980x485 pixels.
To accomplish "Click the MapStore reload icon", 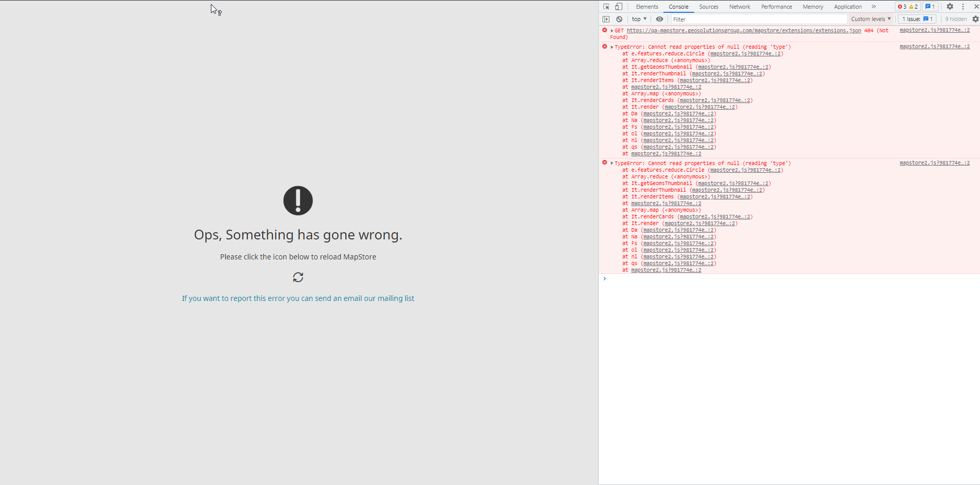I will coord(298,277).
